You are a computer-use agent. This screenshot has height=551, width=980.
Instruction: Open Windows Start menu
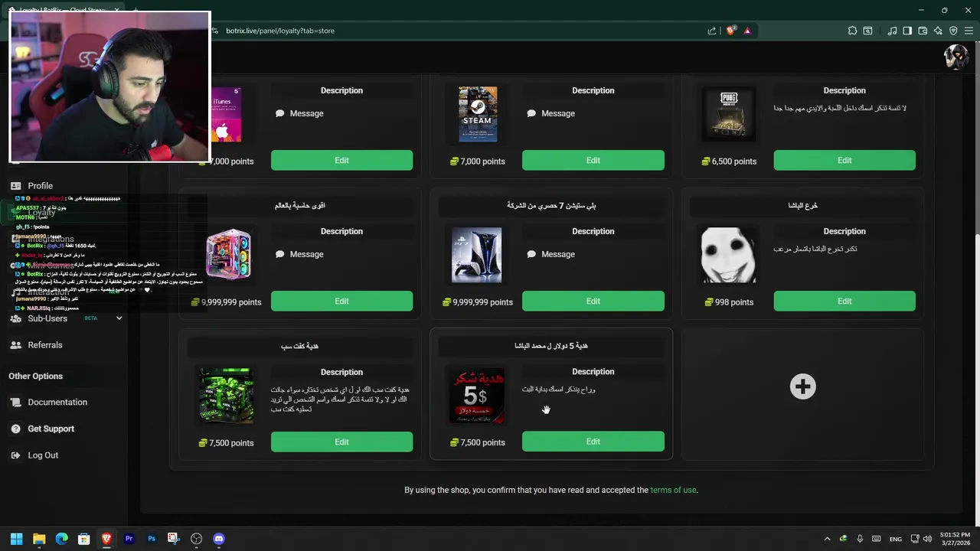tap(16, 539)
